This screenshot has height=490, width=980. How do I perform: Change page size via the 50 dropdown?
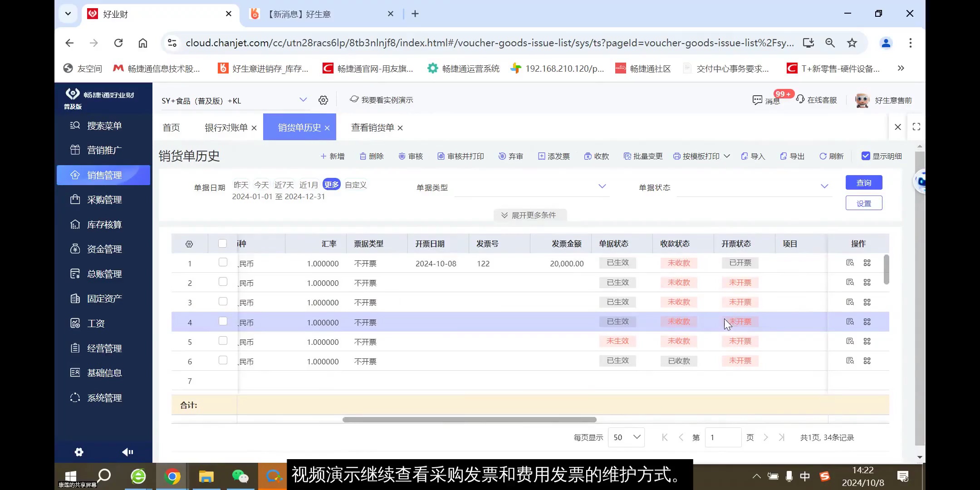[626, 437]
